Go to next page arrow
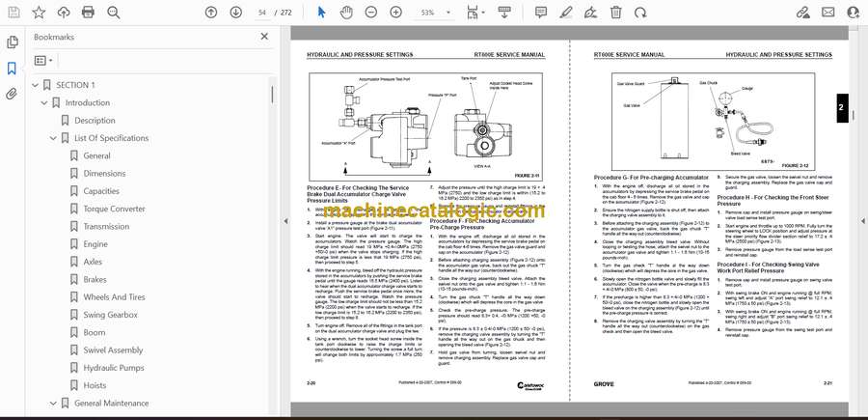 tap(236, 13)
